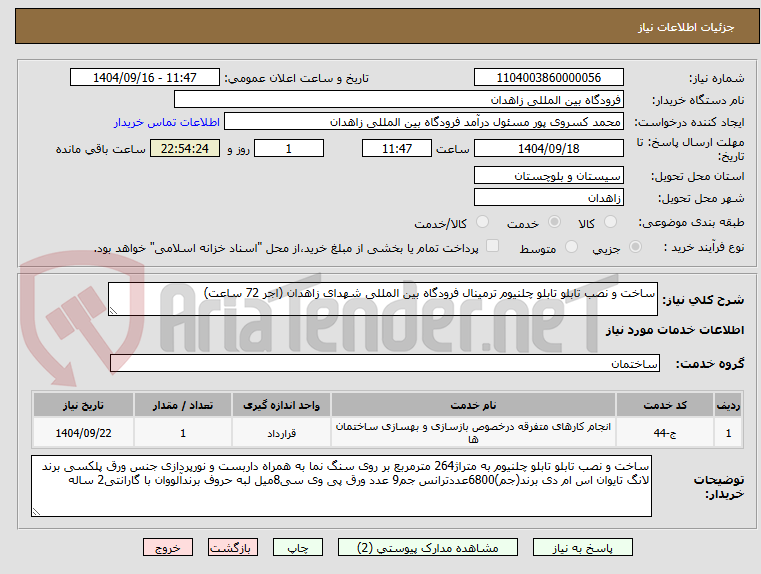Screen dimensions: 761x574
Task: Click the واحد اندازه گیری column header
Action: click(281, 405)
